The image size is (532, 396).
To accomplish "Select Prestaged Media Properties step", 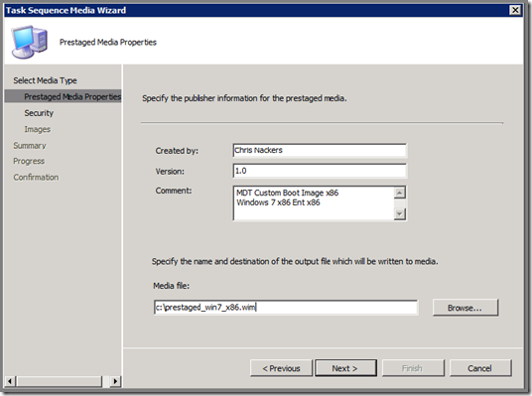I will coord(64,96).
